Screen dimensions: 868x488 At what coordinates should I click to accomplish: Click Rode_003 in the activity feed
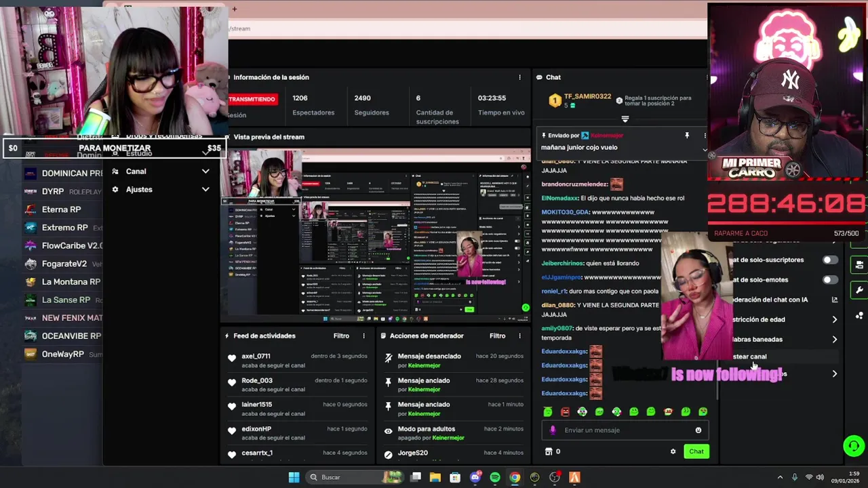click(257, 380)
